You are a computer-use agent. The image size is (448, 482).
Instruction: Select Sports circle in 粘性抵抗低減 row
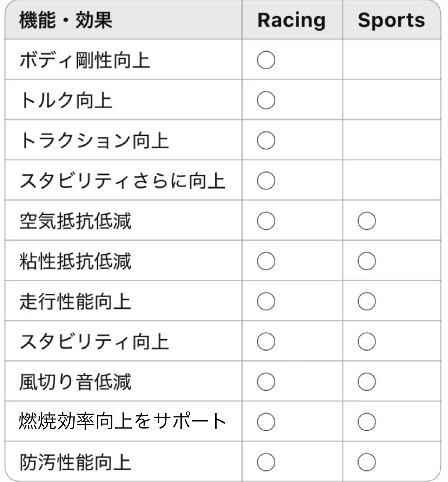point(367,261)
